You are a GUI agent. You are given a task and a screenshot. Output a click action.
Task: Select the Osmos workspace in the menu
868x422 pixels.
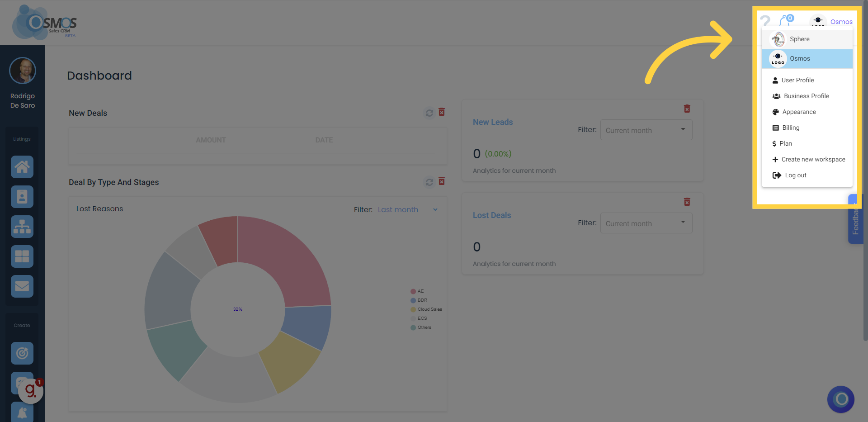(807, 59)
